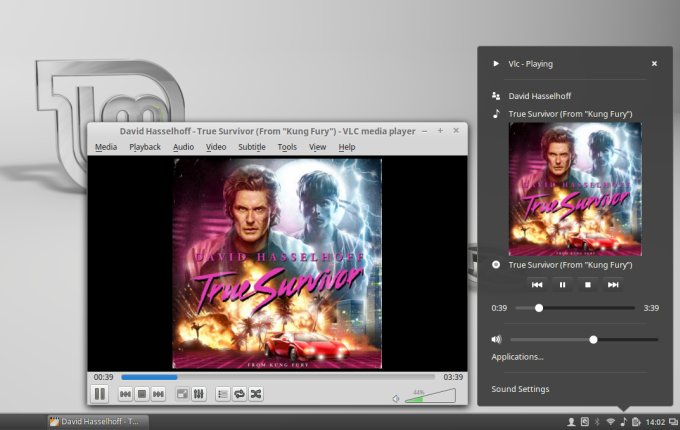The height and width of the screenshot is (430, 680).
Task: Open the Subtitle menu
Action: click(252, 147)
